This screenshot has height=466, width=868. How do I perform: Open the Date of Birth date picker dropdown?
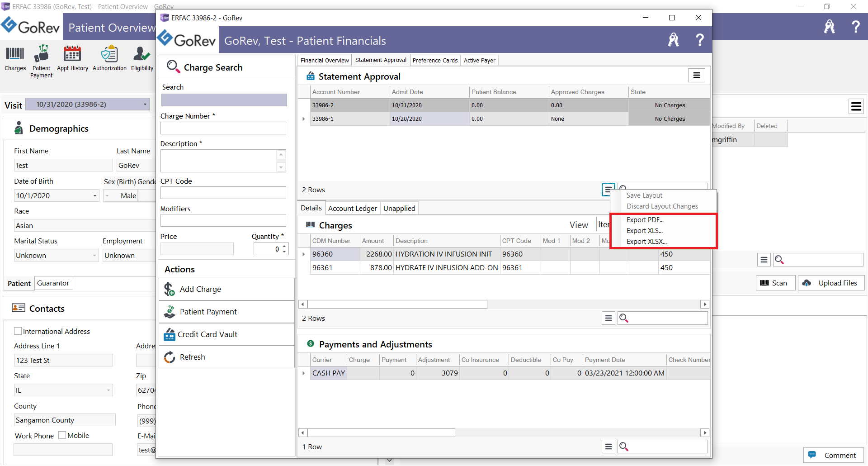click(95, 196)
